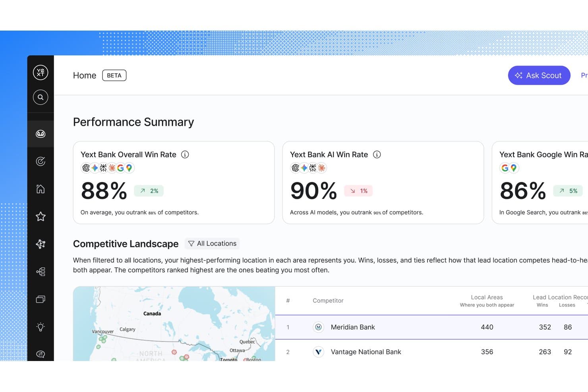Select the Vantage National Bank competitor name

[x=366, y=352]
